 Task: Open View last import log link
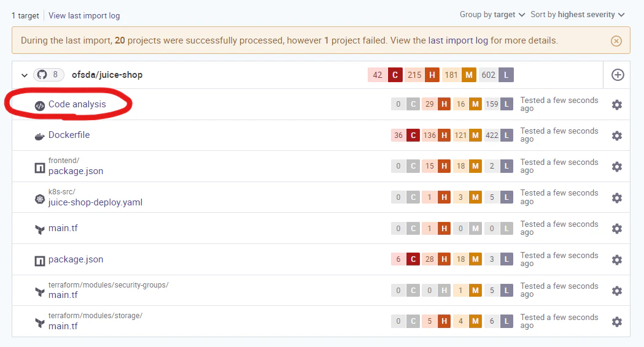pyautogui.click(x=84, y=15)
